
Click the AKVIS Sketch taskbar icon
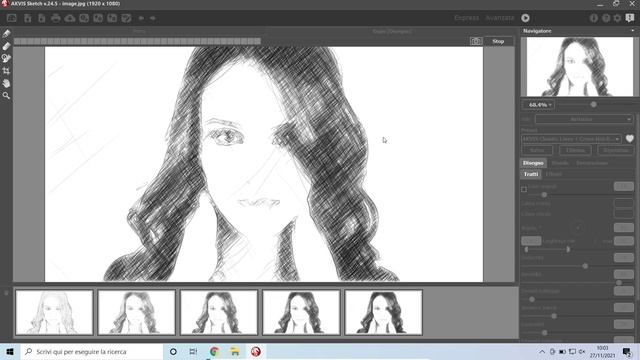(256, 351)
